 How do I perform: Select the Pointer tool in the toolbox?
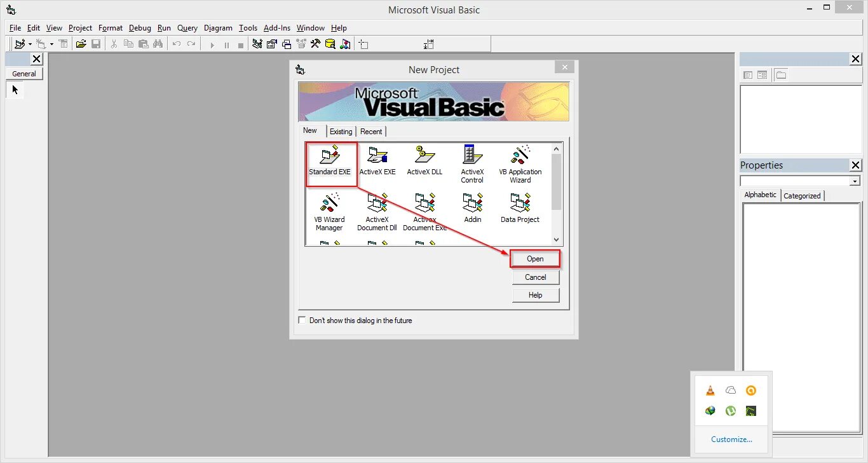(15, 90)
